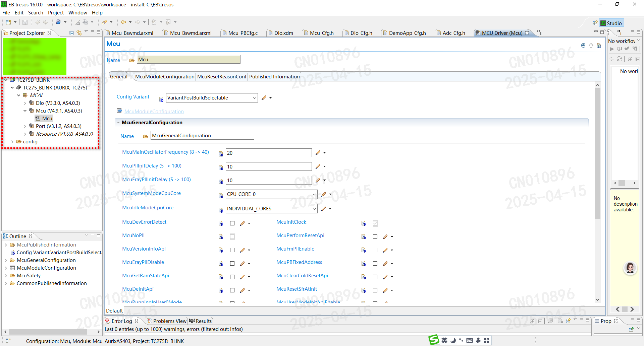644x346 pixels.
Task: Open the Open Perspective icon
Action: pos(595,23)
